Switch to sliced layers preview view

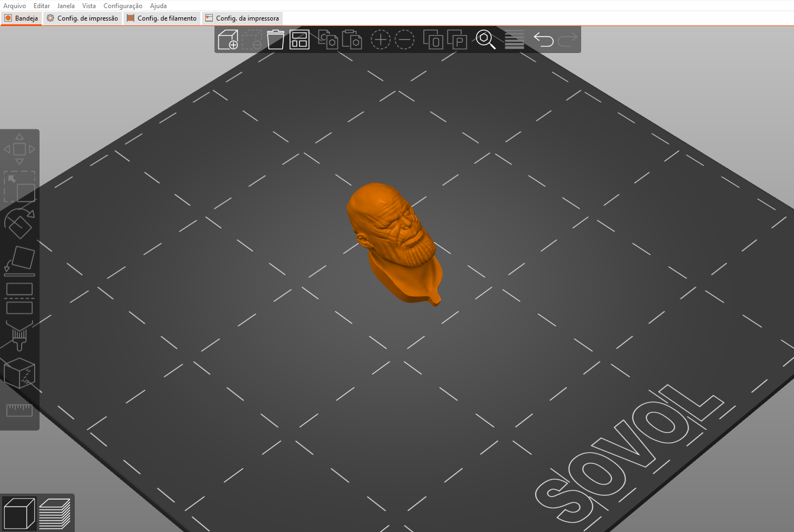tap(55, 514)
